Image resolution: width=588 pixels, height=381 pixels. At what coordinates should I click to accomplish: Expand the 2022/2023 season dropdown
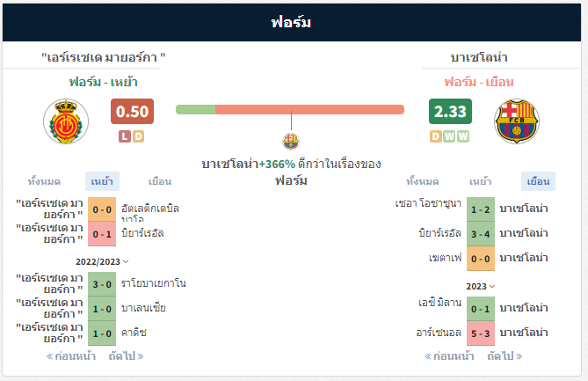coord(102,261)
